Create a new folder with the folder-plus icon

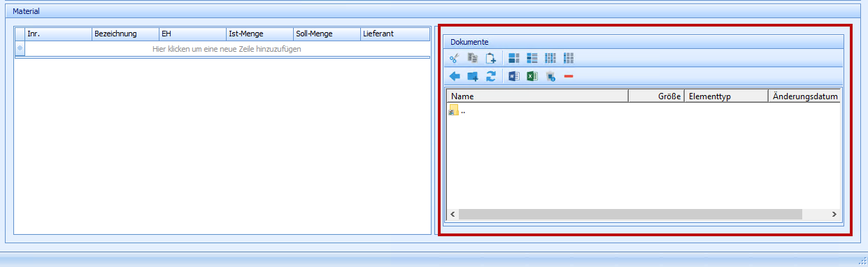point(472,76)
